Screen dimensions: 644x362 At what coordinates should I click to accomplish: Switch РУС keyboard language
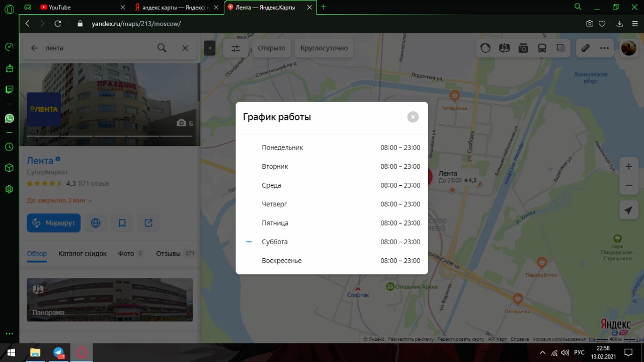coord(579,352)
